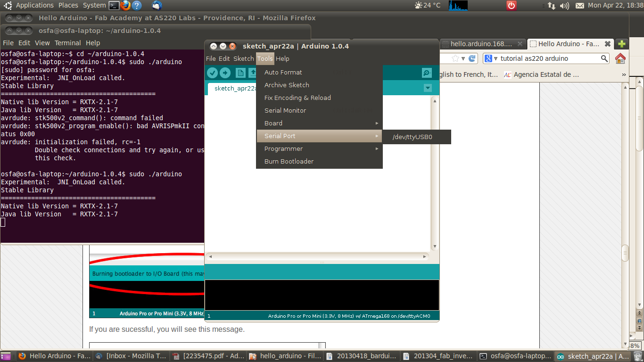Viewport: 644px width, 362px height.
Task: Open the URL history dropdown arrow in Firefox
Action: [x=463, y=58]
